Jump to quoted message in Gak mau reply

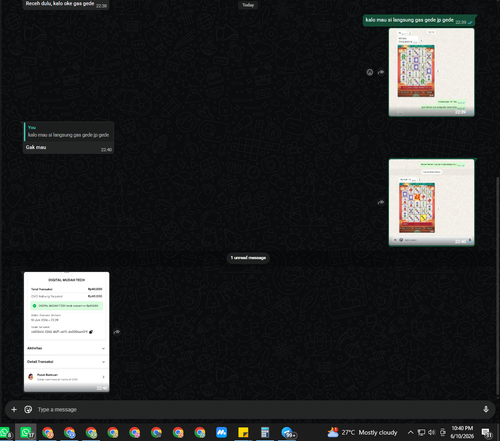(x=69, y=132)
